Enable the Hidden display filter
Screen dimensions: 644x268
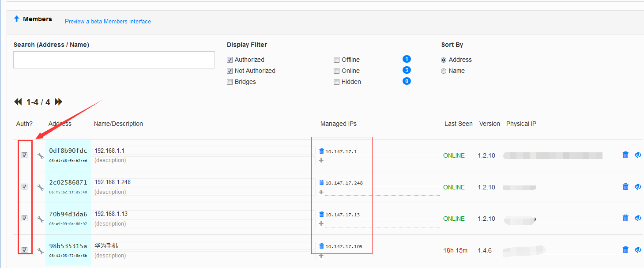(336, 82)
